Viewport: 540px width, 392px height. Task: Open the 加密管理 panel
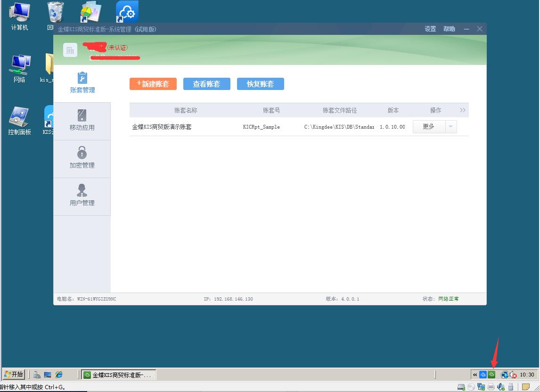point(82,157)
